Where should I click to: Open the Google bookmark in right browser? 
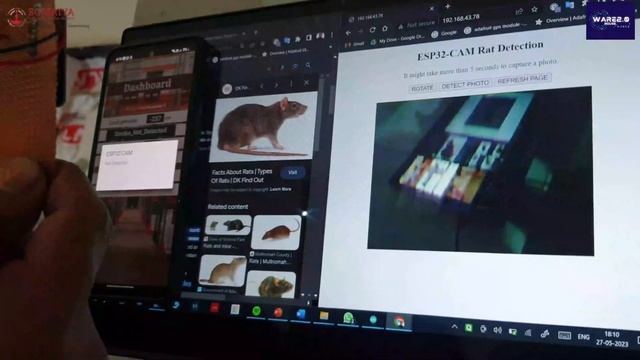(444, 33)
